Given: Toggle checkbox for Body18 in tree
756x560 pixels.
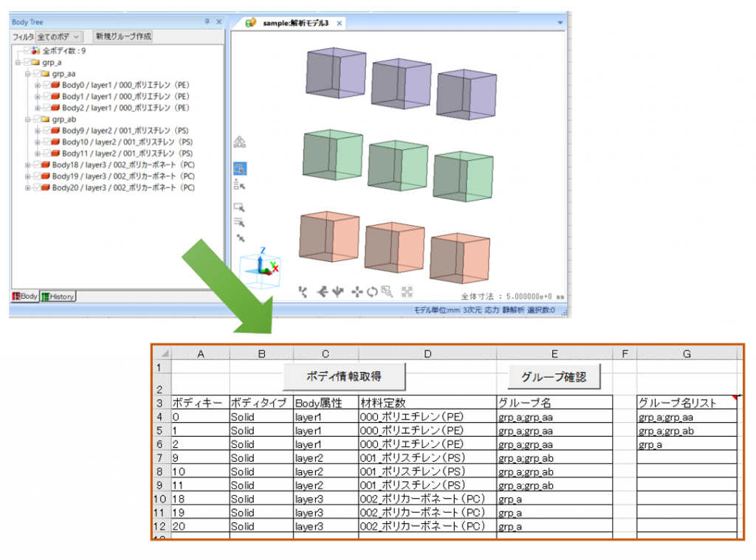Looking at the screenshot, I should pos(46,165).
